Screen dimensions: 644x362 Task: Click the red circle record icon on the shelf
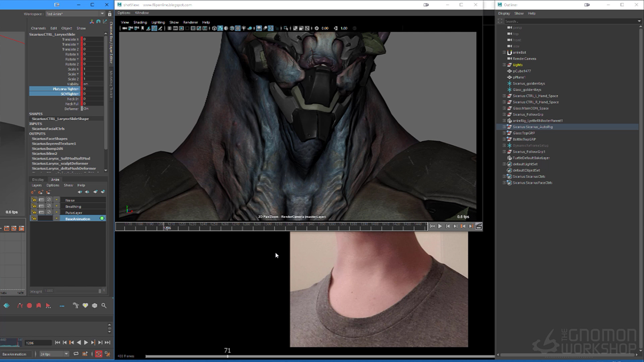click(29, 306)
